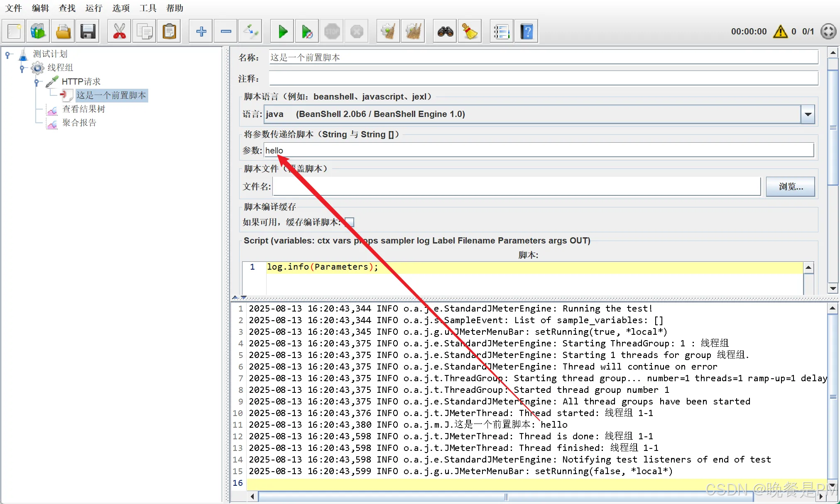
Task: Collapse the 线程组 tree expander
Action: pyautogui.click(x=22, y=68)
